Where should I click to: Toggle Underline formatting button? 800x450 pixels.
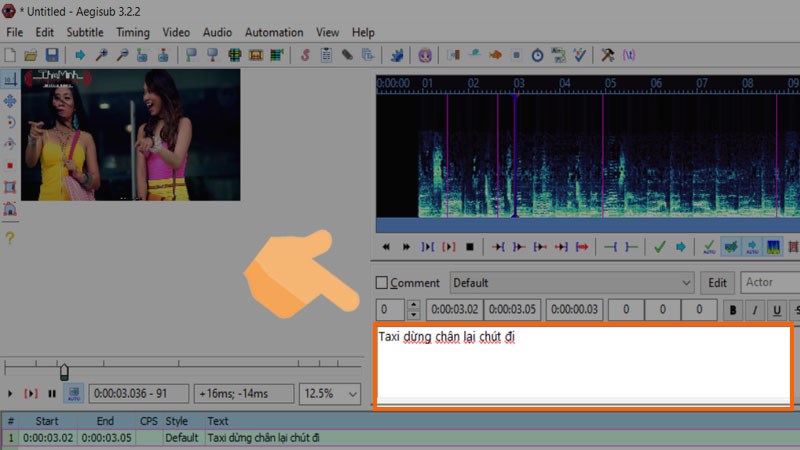point(777,310)
